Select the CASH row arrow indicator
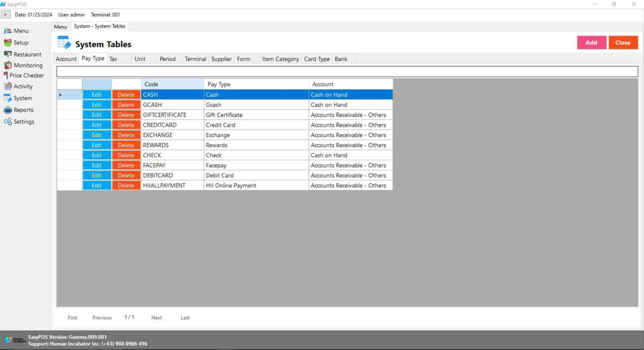 pyautogui.click(x=61, y=95)
